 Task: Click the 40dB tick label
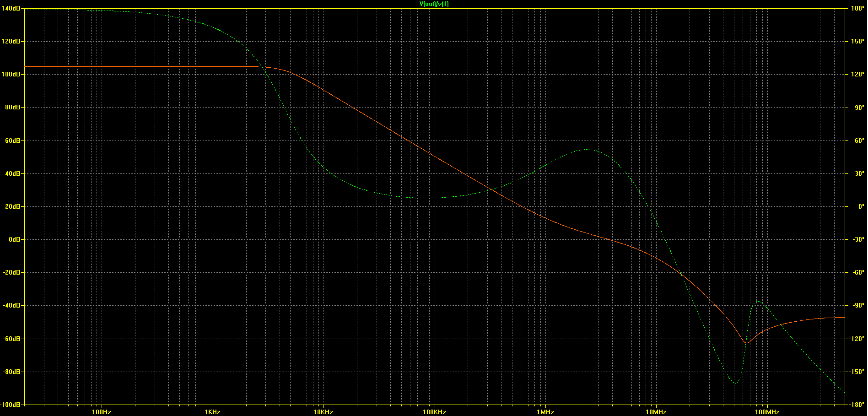click(x=12, y=173)
